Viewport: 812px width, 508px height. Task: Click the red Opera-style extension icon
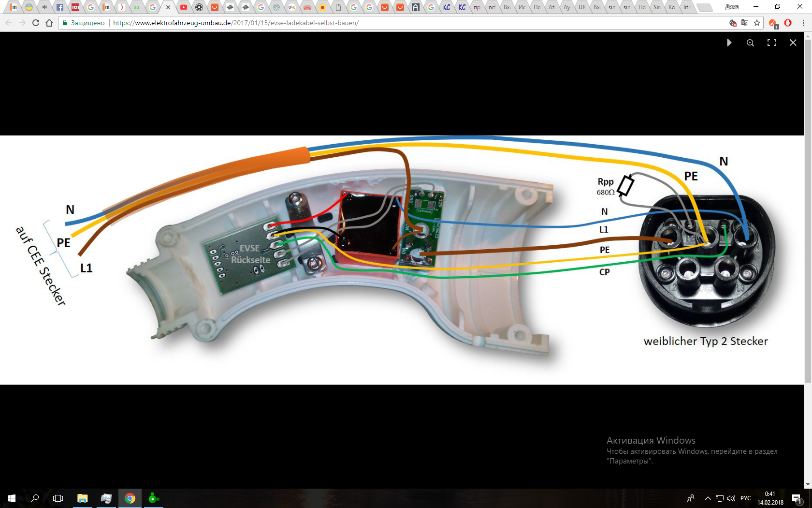(788, 23)
